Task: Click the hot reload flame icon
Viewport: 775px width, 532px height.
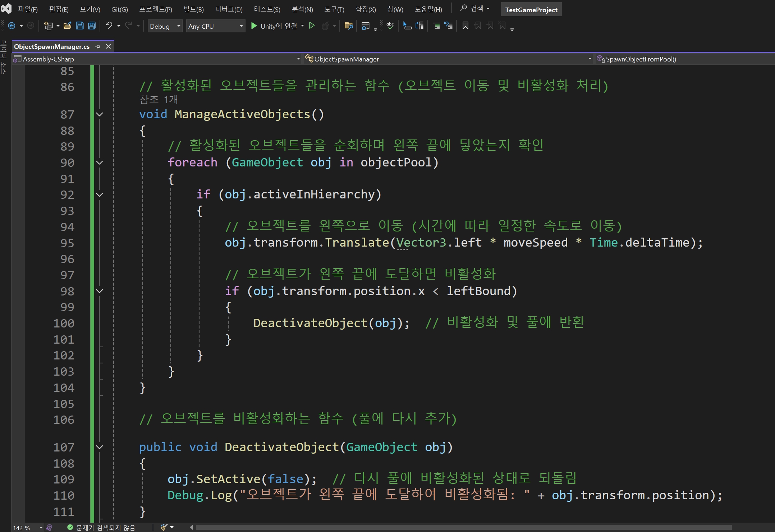Action: (x=325, y=26)
